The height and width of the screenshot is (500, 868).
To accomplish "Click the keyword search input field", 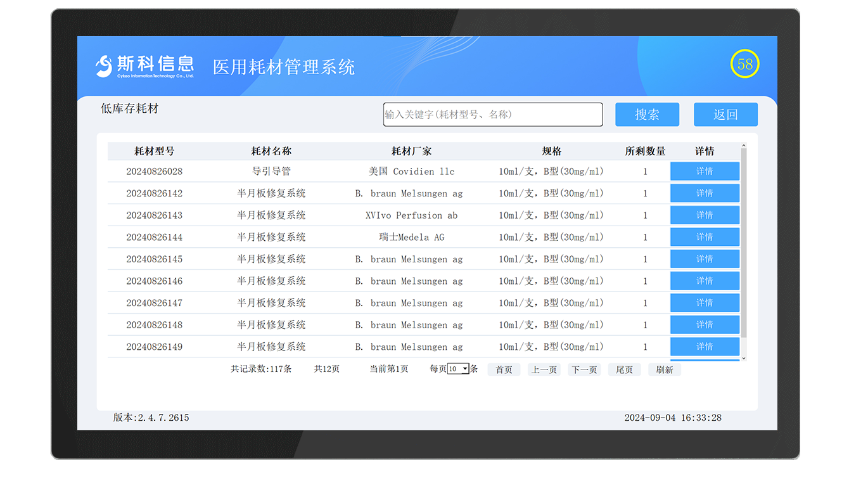I will [x=493, y=114].
